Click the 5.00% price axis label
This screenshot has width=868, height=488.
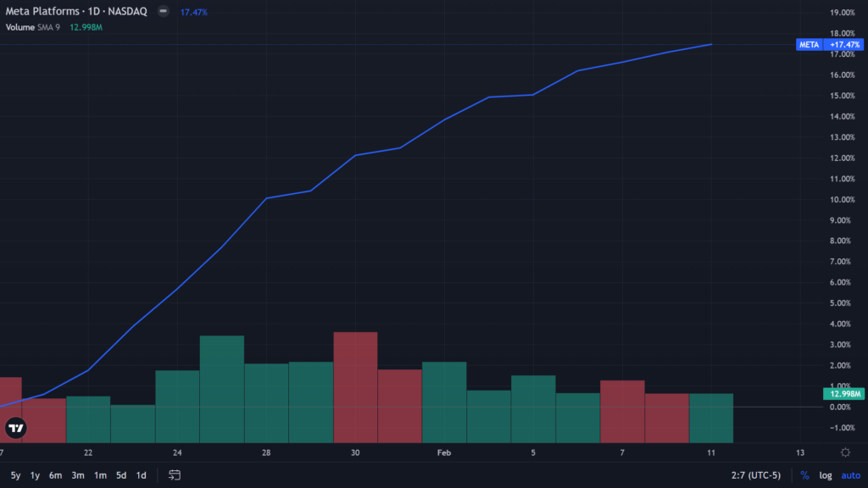[x=841, y=303]
